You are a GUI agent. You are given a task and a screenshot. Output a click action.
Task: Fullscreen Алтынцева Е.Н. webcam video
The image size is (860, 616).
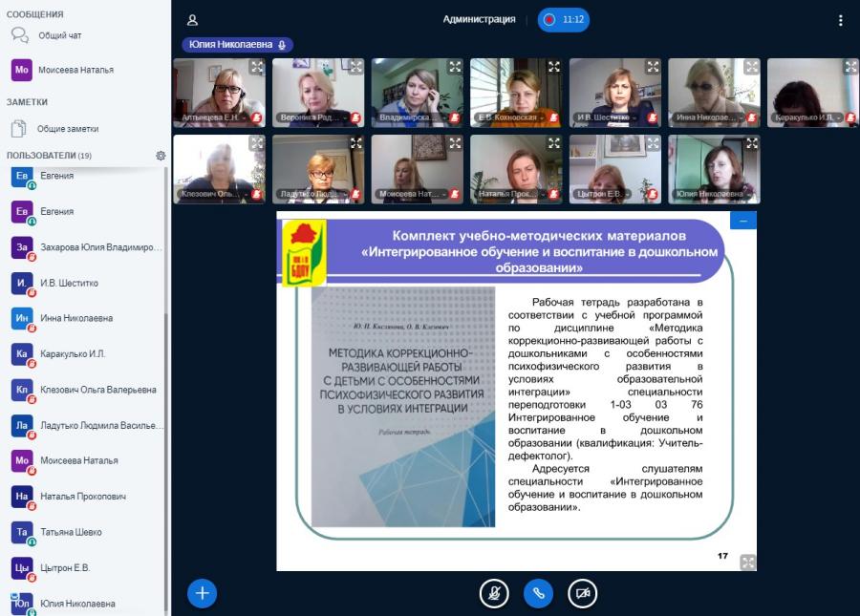click(x=257, y=67)
